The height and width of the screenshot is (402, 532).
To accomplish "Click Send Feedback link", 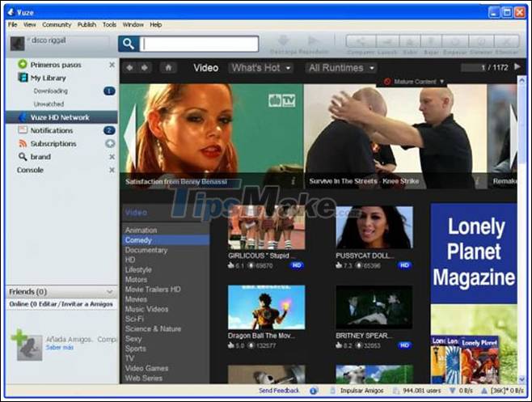I will 279,391.
